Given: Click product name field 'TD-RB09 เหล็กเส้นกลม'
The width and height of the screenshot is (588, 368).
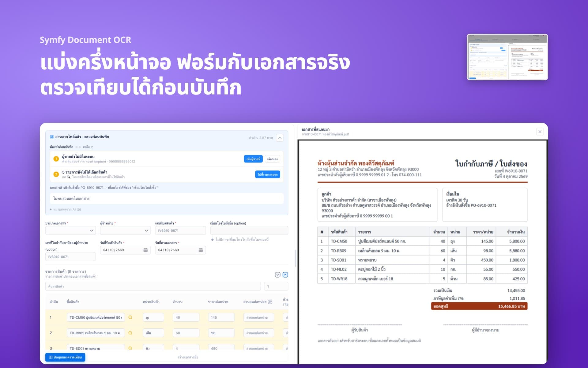Looking at the screenshot, I should pos(96,333).
